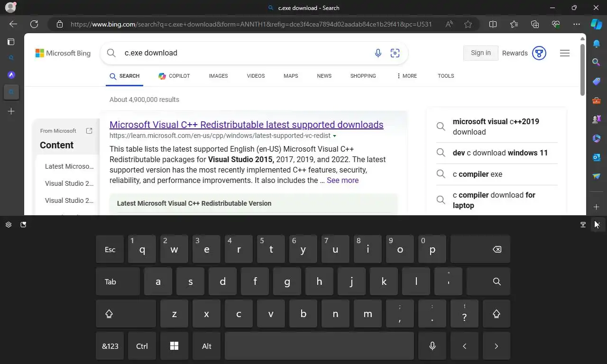Open split screen view
This screenshot has width=607, height=364.
tap(493, 24)
